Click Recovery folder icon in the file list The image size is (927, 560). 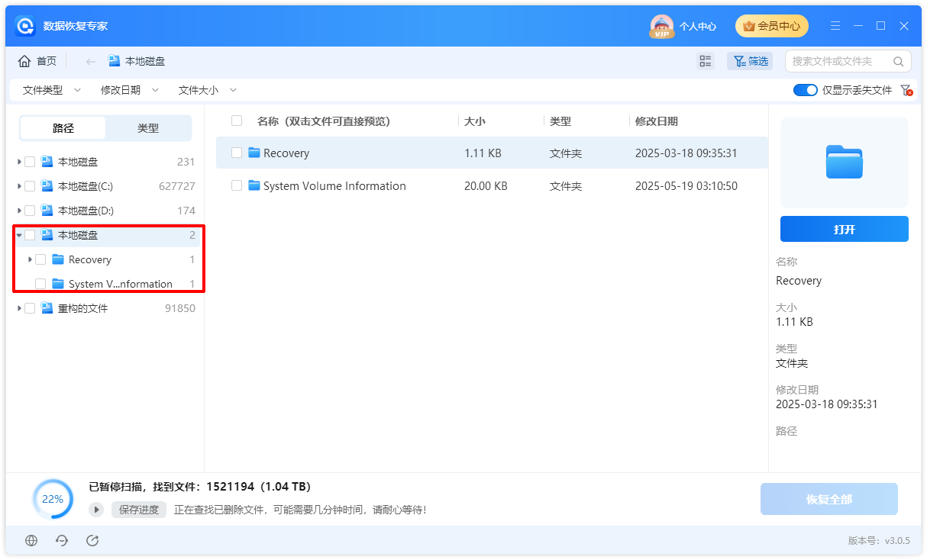(x=254, y=153)
